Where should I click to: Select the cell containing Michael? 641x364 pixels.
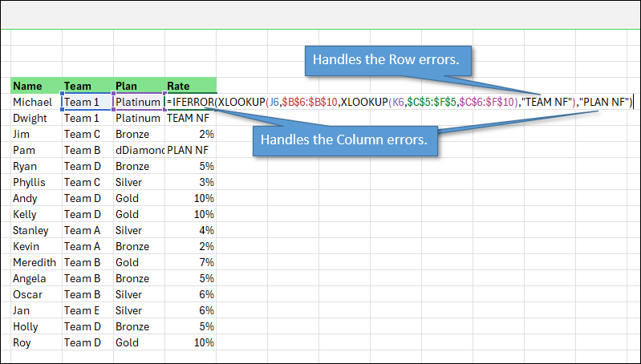[x=35, y=102]
